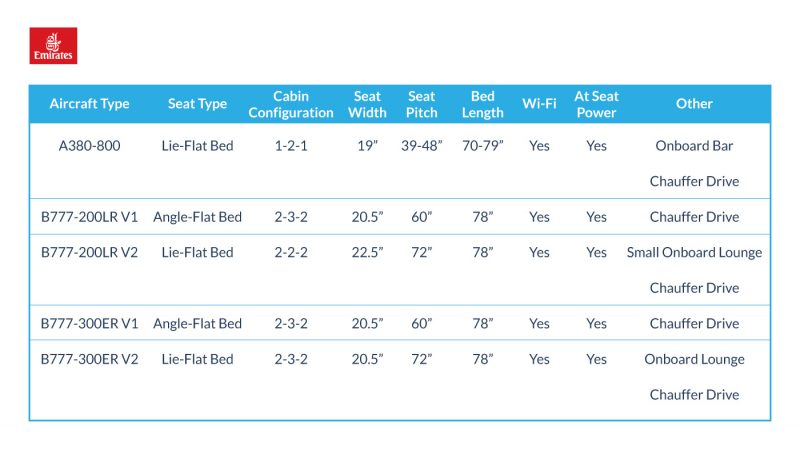Select the B777-200LR V1 row label
This screenshot has height=450, width=800.
tap(89, 217)
